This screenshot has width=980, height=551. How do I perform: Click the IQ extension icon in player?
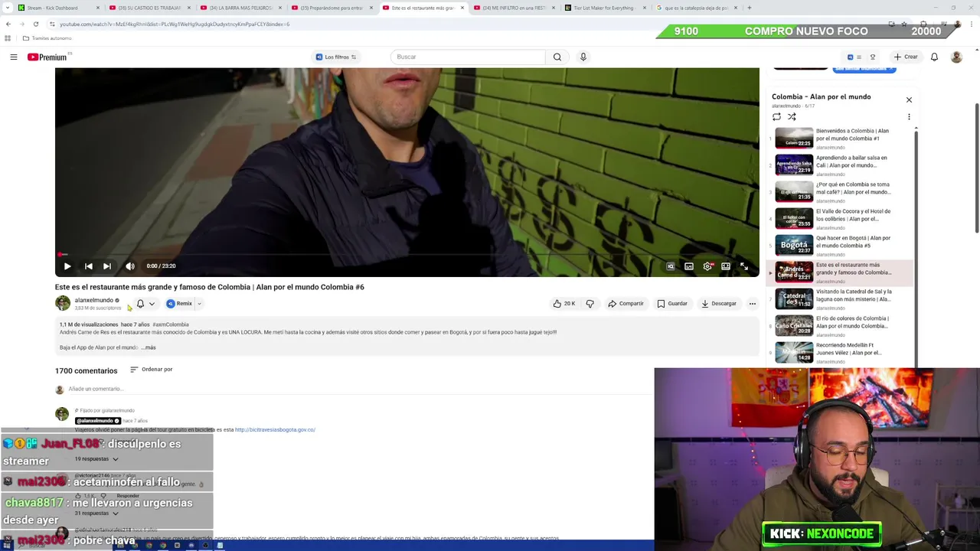click(x=671, y=266)
